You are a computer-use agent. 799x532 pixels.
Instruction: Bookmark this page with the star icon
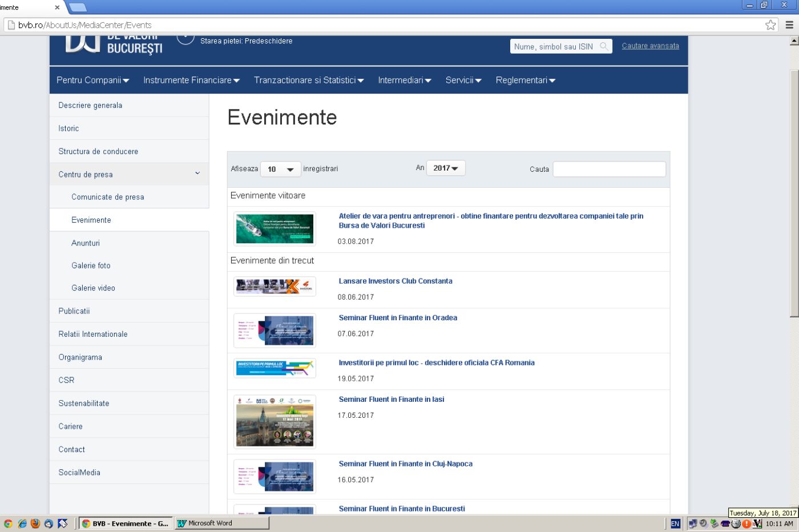(x=770, y=25)
